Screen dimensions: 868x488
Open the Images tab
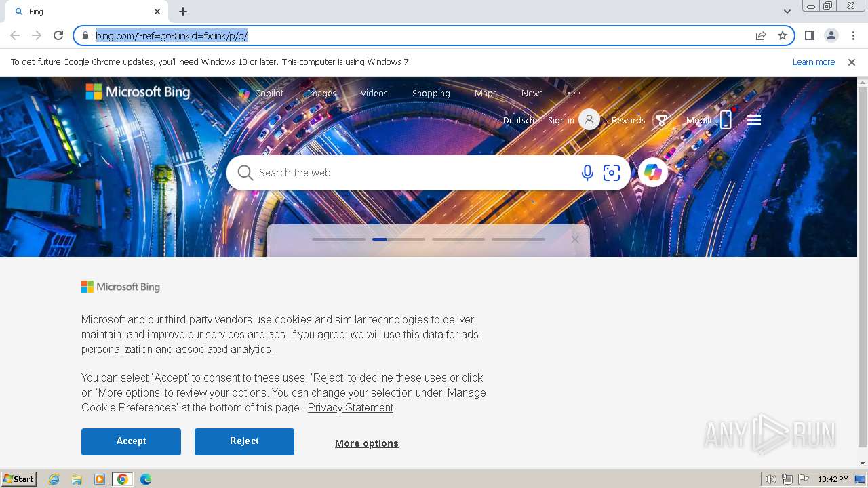321,94
